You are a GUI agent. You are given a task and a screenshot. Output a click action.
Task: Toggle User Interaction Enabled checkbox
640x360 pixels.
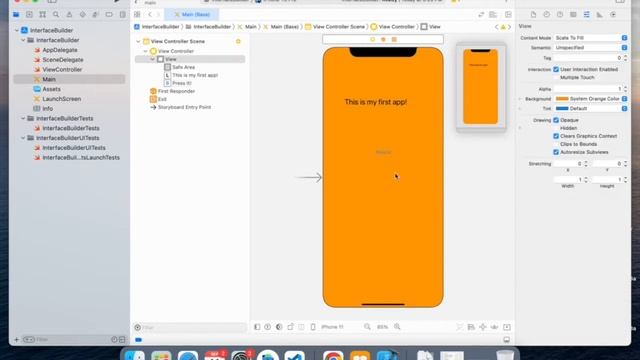click(556, 69)
